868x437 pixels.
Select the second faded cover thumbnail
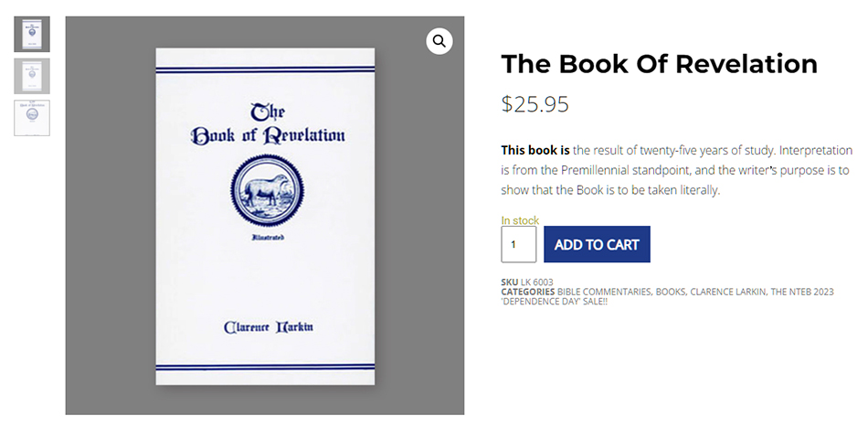pos(32,76)
